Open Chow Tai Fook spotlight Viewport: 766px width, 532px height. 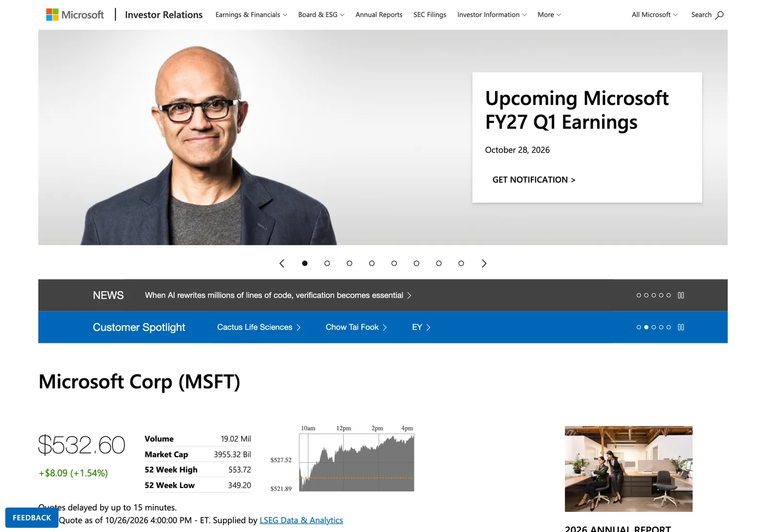(x=356, y=328)
